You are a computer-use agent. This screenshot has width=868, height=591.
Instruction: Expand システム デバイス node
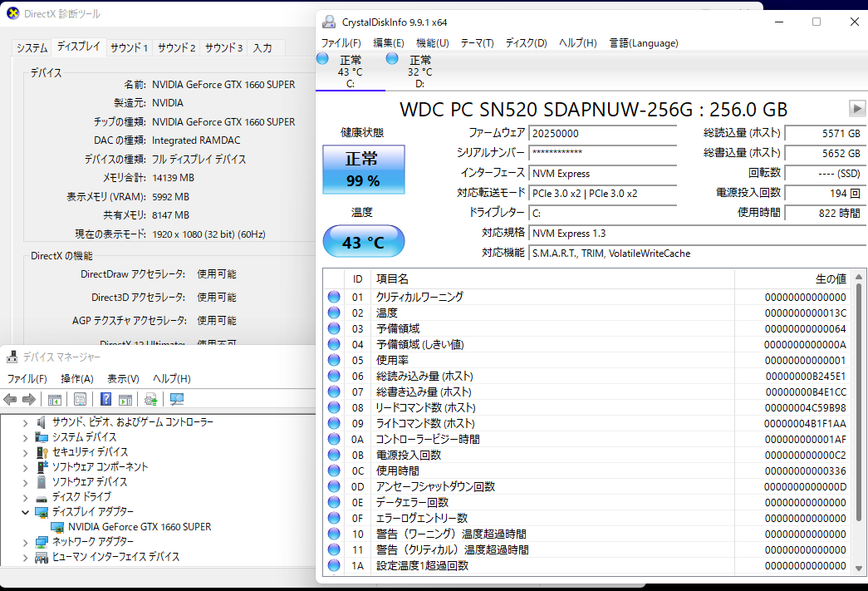(25, 437)
